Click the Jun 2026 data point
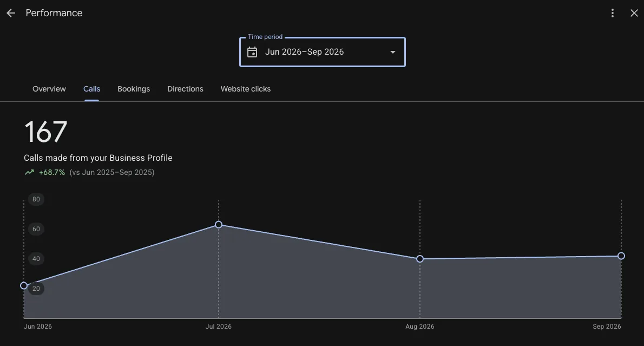 click(x=24, y=285)
